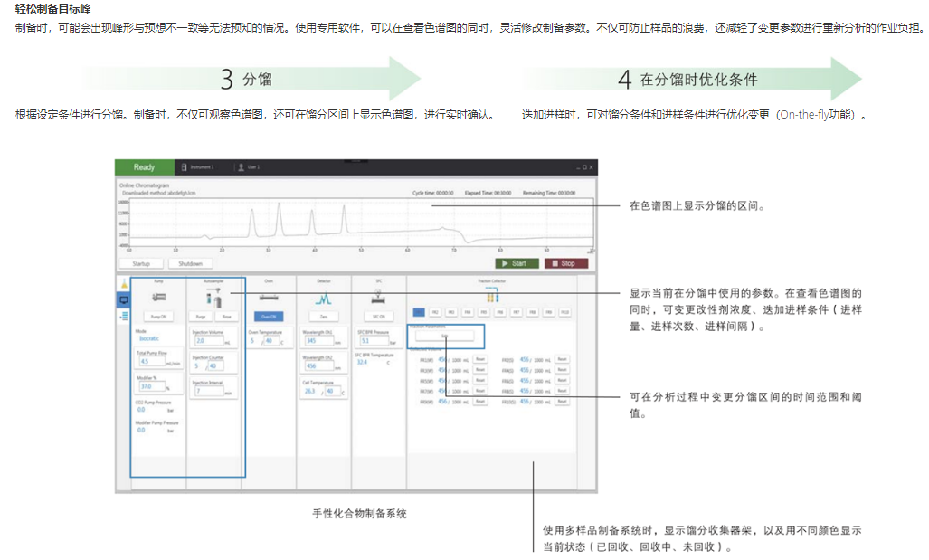Select the FR10 fraction tab

tap(564, 312)
